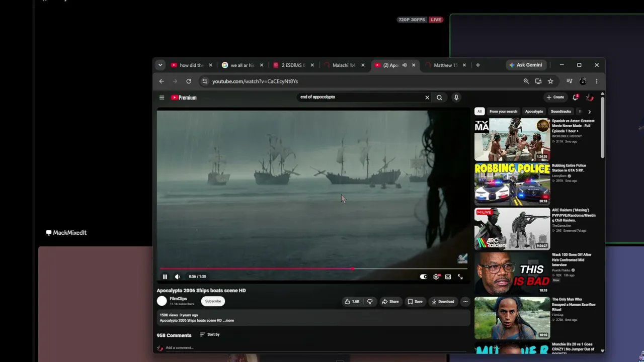Go back to the previous page
This screenshot has width=644, height=362.
tap(162, 81)
